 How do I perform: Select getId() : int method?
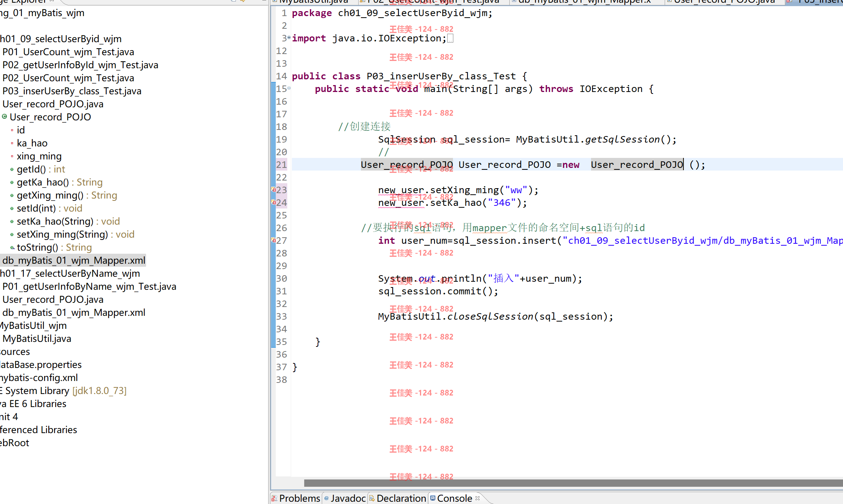click(41, 169)
